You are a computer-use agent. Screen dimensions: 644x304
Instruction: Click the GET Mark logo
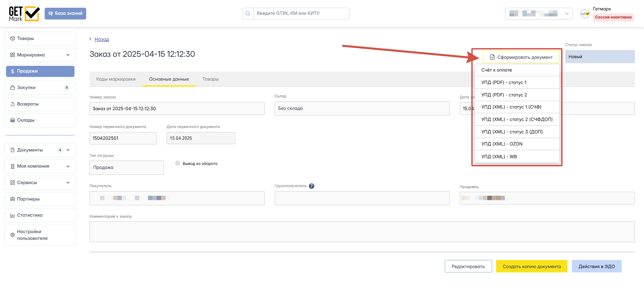(x=24, y=14)
